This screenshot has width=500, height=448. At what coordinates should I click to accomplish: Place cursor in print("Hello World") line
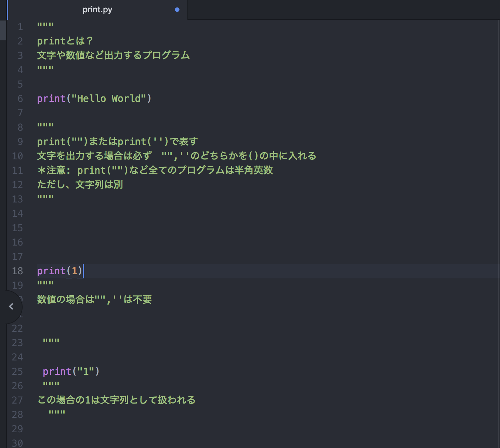[x=94, y=99]
